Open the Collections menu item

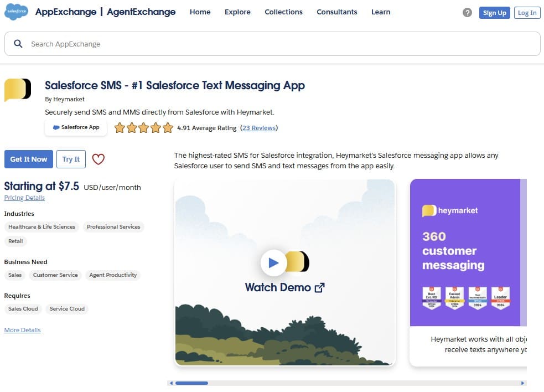(283, 12)
